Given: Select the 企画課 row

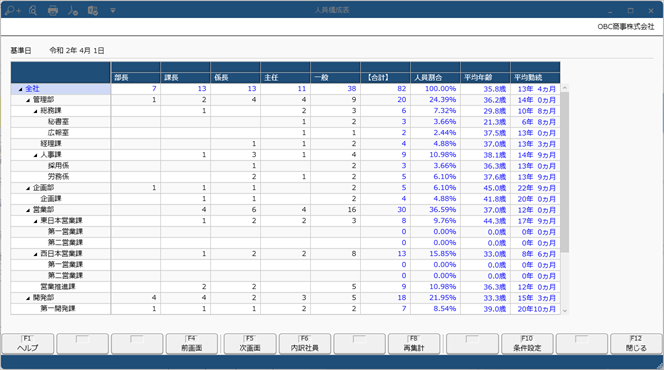Looking at the screenshot, I should [285, 199].
